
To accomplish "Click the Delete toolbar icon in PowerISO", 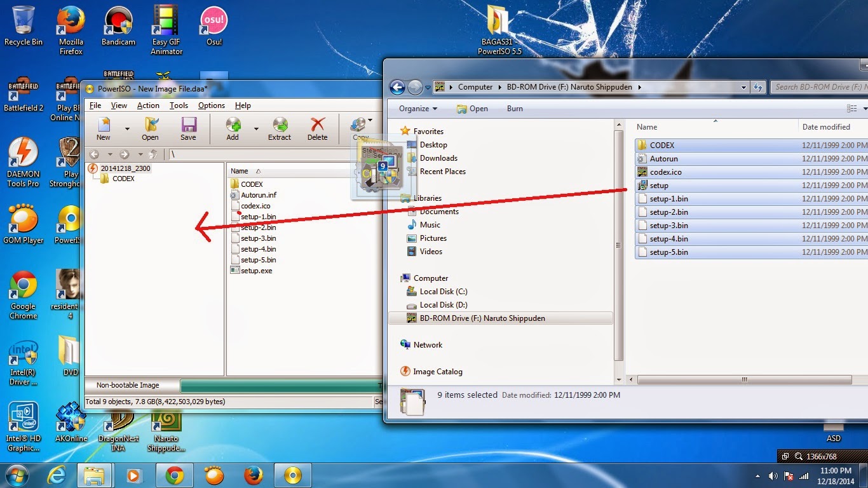I will [317, 128].
